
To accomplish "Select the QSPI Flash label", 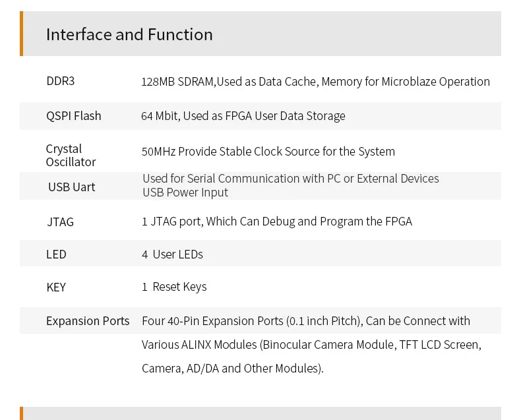I will point(74,116).
